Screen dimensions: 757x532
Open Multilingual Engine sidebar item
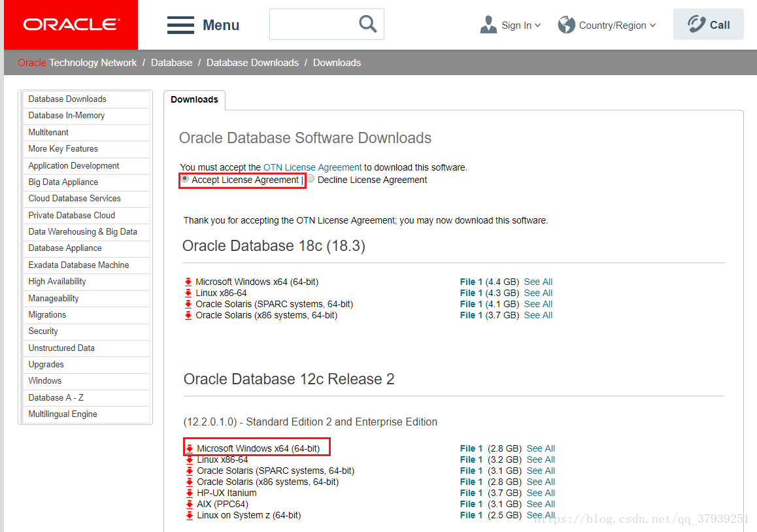pyautogui.click(x=86, y=414)
